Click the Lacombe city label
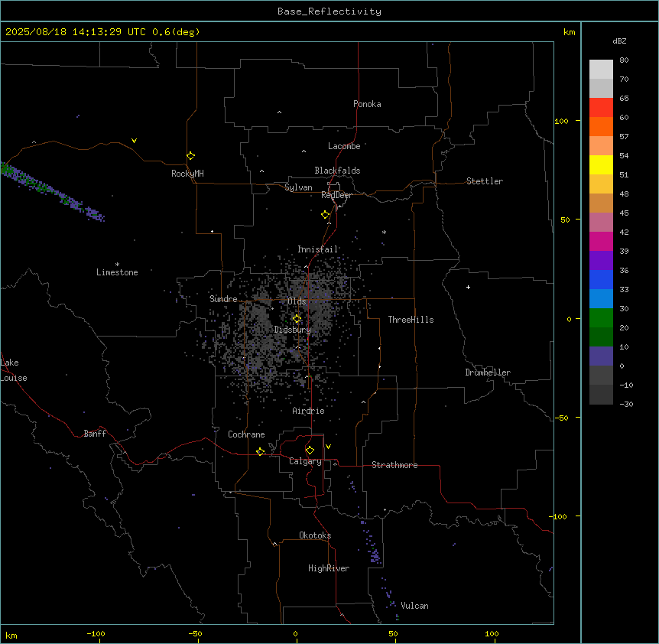 (x=344, y=146)
